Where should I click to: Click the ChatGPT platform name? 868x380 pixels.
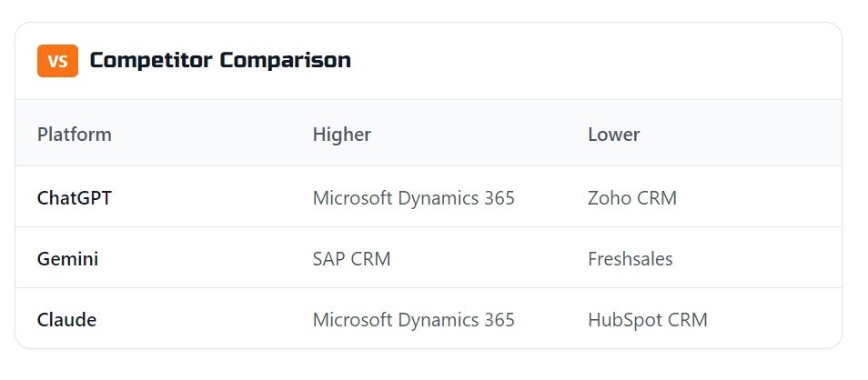[75, 197]
